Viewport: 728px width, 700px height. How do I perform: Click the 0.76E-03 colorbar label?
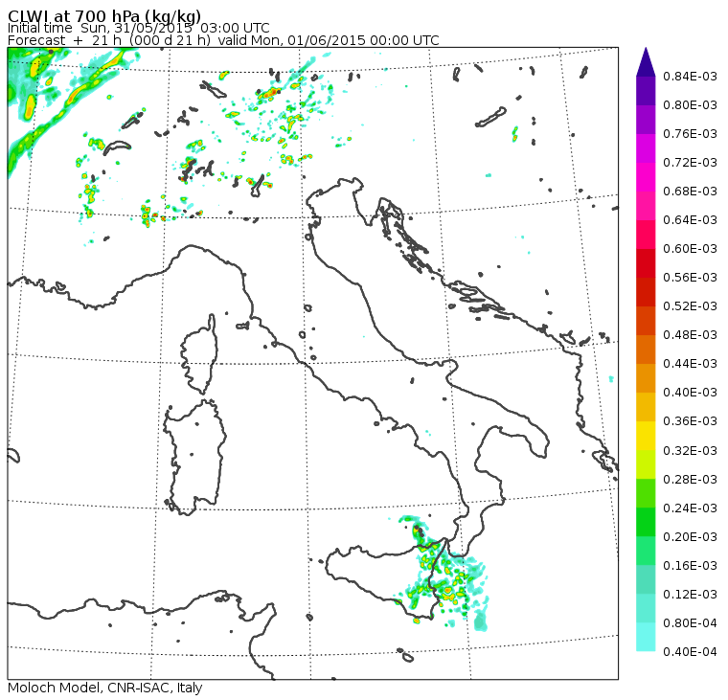(690, 134)
